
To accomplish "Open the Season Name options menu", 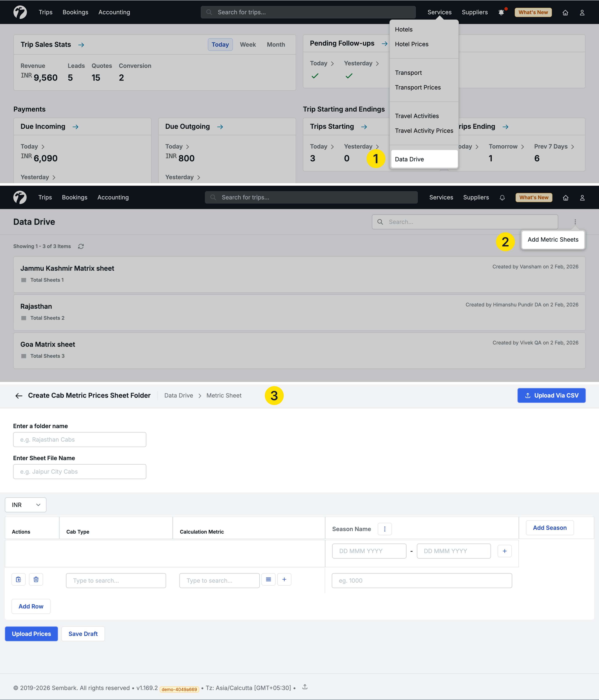I will point(385,529).
